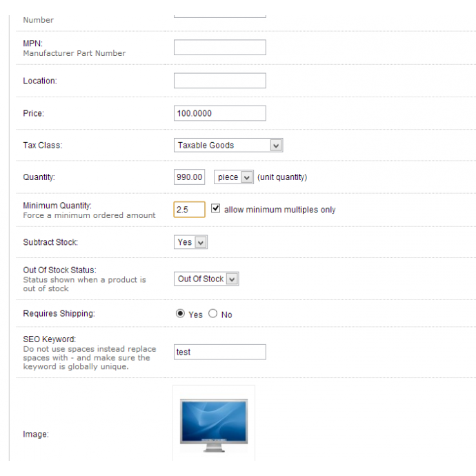This screenshot has width=476, height=476.
Task: Click the 'Subtract Stock:' label
Action: 50,242
